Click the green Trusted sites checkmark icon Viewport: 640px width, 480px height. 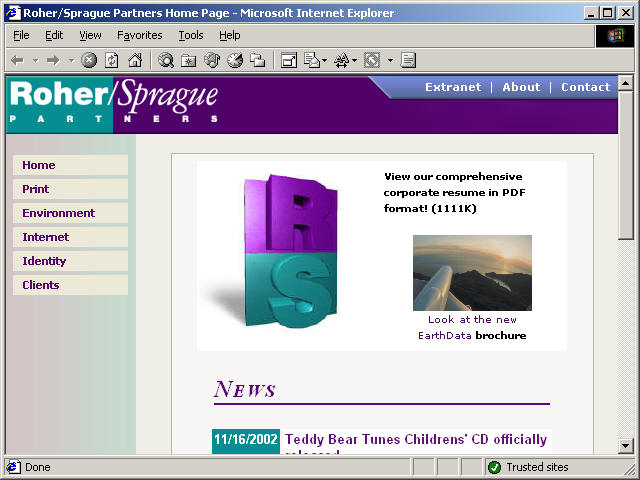coord(494,467)
